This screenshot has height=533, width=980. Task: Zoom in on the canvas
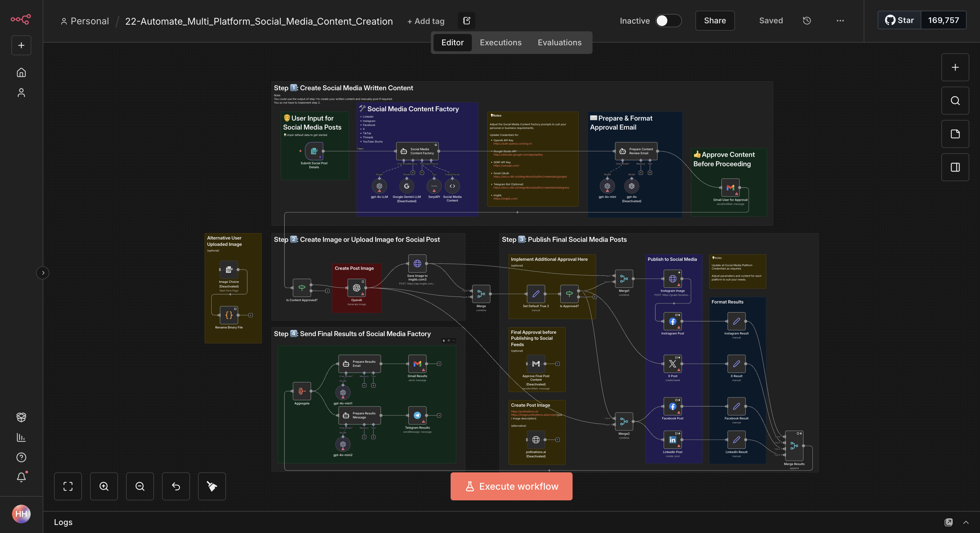(x=103, y=486)
